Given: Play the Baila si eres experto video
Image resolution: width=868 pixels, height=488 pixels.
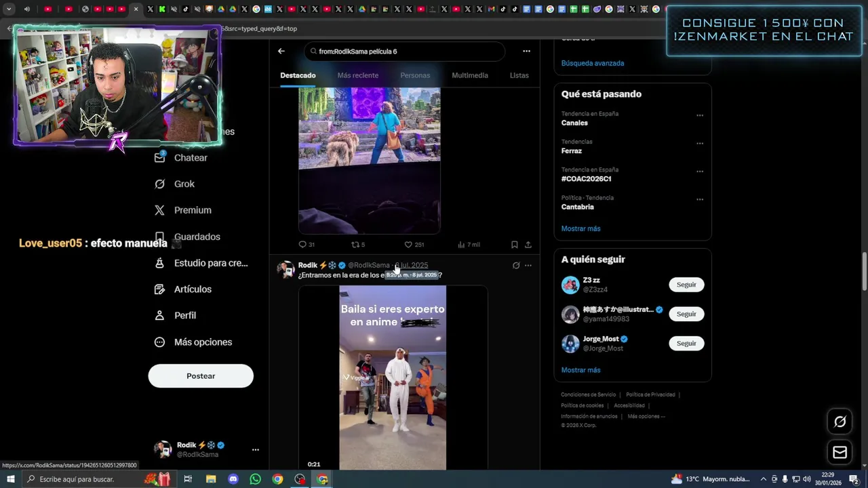Looking at the screenshot, I should [x=393, y=378].
